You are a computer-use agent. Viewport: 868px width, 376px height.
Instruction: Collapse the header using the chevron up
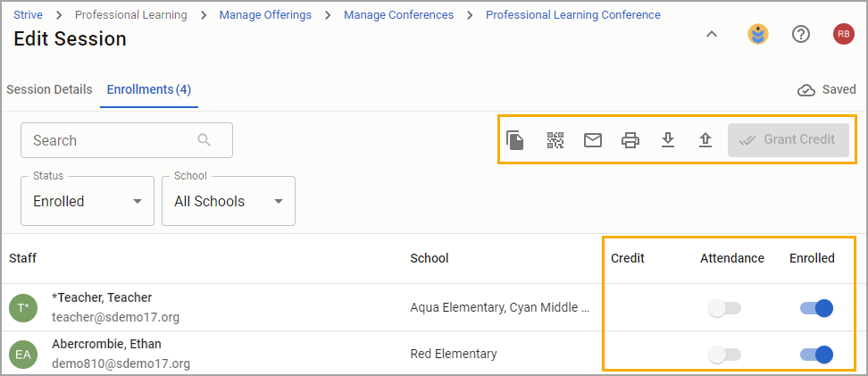[712, 34]
